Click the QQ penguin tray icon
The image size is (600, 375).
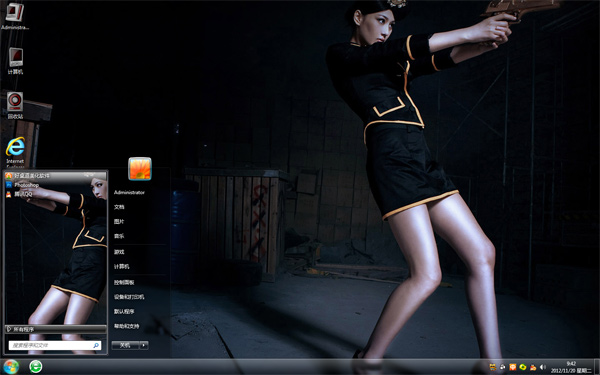click(533, 367)
